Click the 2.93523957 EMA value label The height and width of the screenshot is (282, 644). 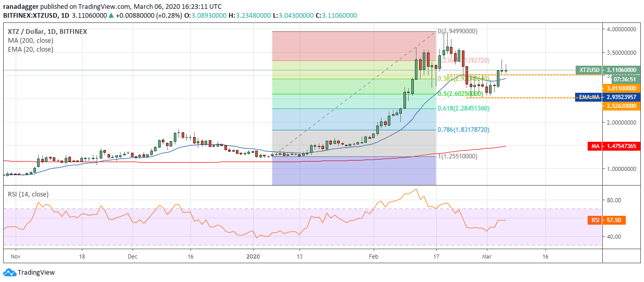point(621,97)
